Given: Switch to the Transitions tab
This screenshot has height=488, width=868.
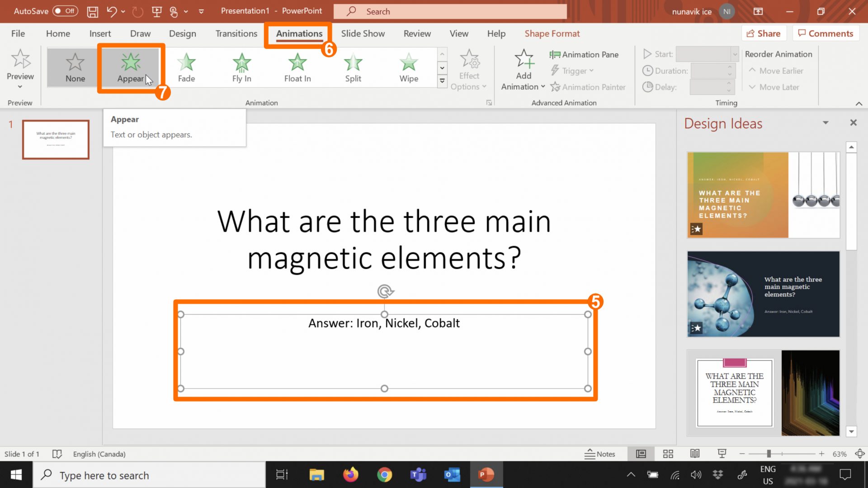Looking at the screenshot, I should point(236,33).
